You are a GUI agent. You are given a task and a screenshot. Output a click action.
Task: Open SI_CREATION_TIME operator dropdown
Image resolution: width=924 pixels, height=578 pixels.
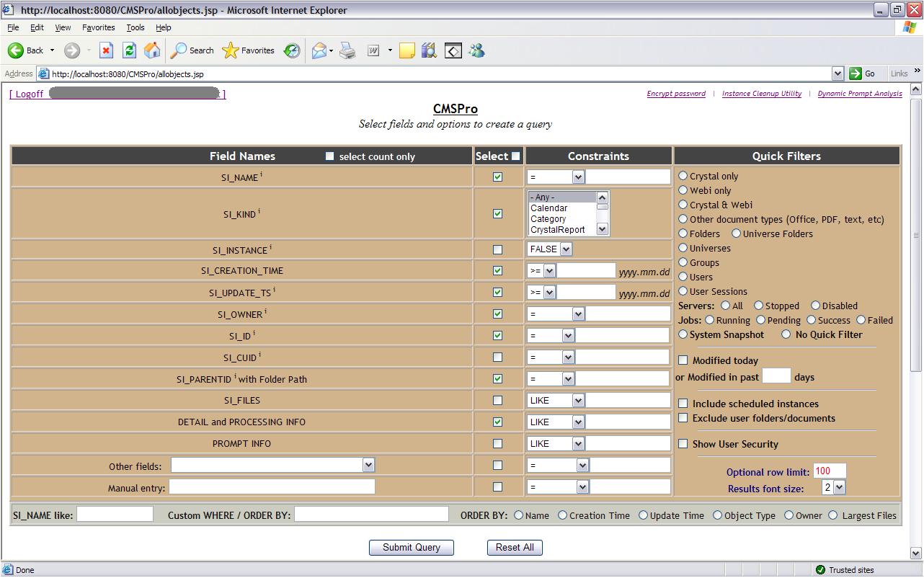541,271
